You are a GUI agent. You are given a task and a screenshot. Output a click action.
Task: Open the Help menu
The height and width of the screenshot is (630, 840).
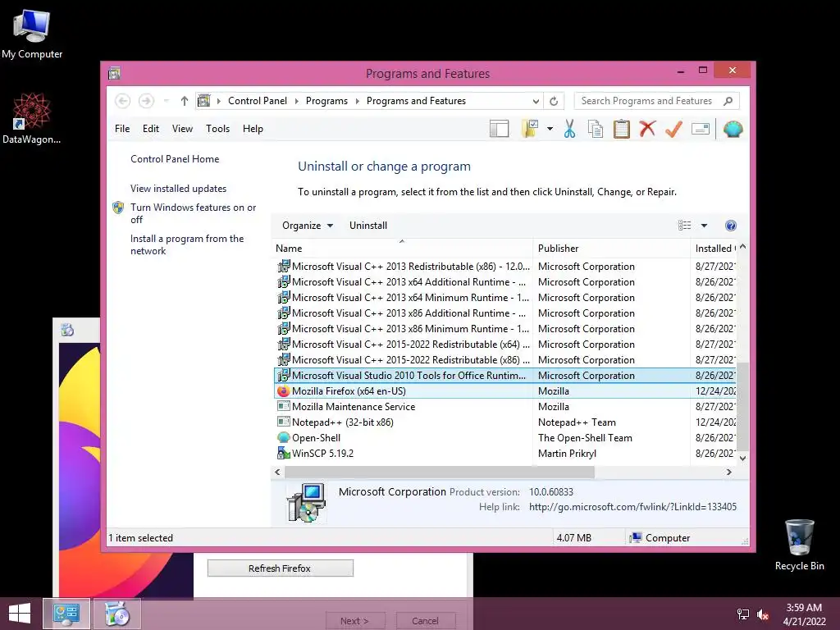pos(253,129)
